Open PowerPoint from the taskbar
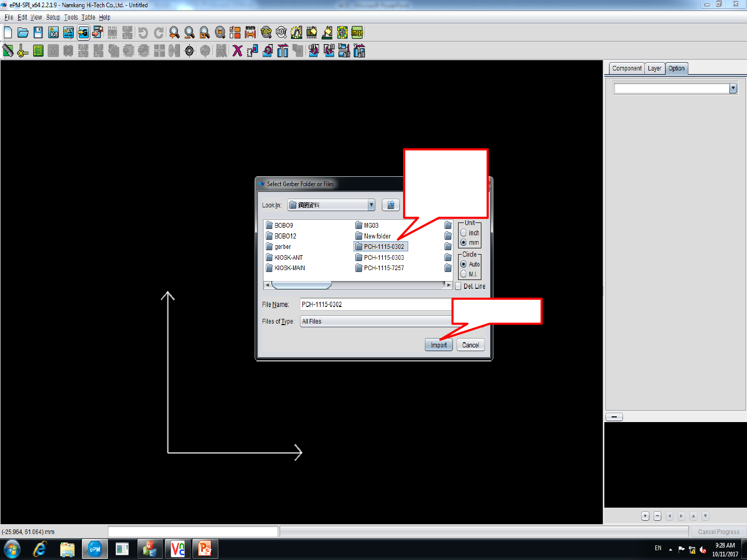 tap(205, 549)
